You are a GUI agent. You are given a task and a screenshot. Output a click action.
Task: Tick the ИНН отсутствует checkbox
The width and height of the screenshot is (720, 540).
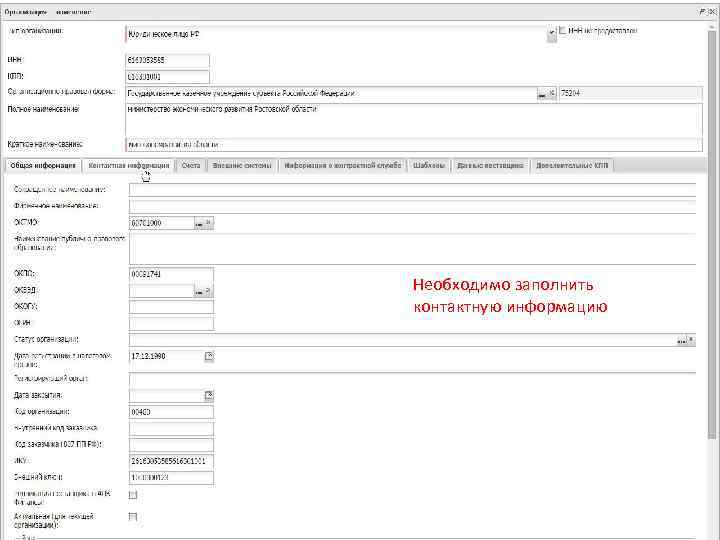(x=562, y=31)
